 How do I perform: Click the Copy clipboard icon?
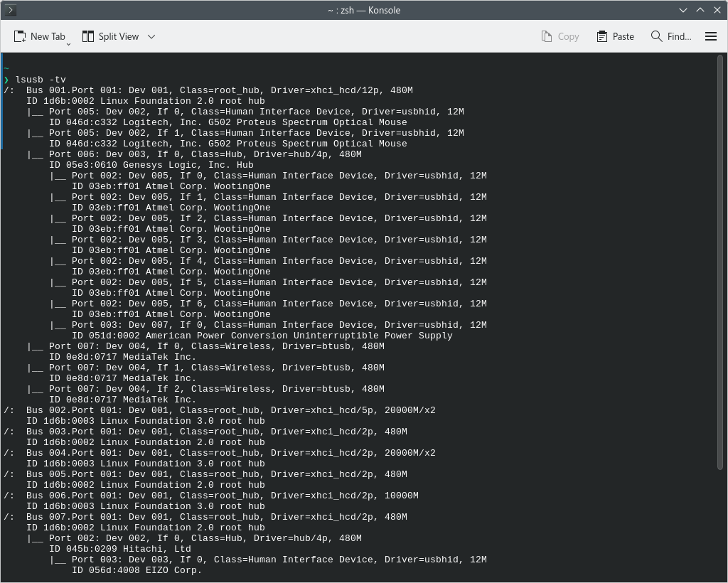point(547,36)
